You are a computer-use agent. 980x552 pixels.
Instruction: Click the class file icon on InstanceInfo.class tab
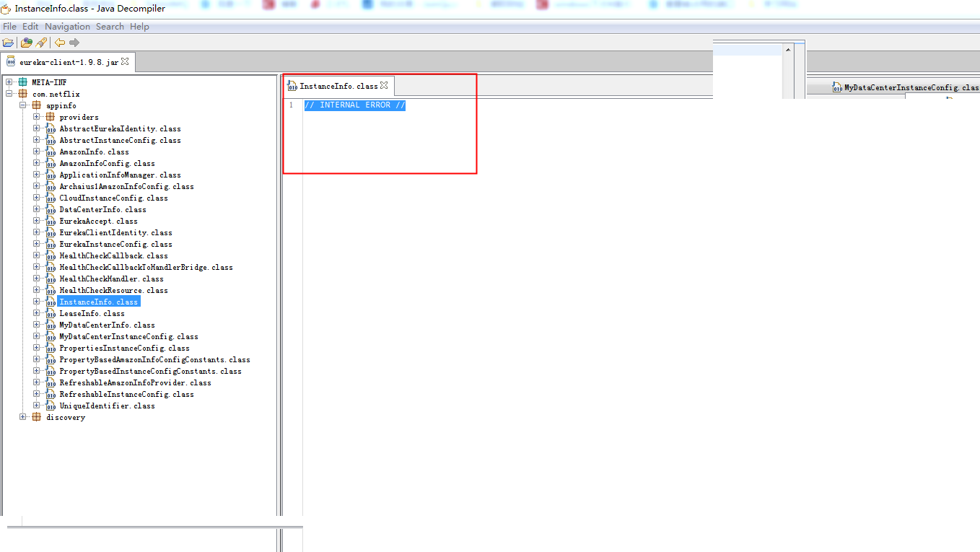[292, 86]
